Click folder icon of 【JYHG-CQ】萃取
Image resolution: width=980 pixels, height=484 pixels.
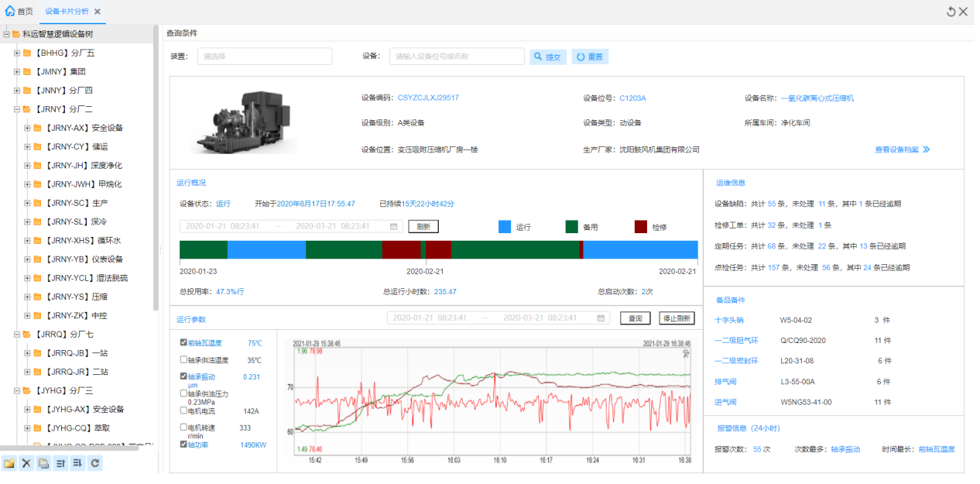pyautogui.click(x=37, y=428)
